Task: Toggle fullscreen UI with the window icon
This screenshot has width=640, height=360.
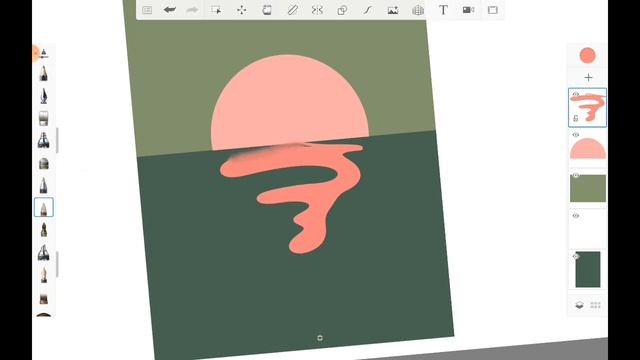Action: 493,10
